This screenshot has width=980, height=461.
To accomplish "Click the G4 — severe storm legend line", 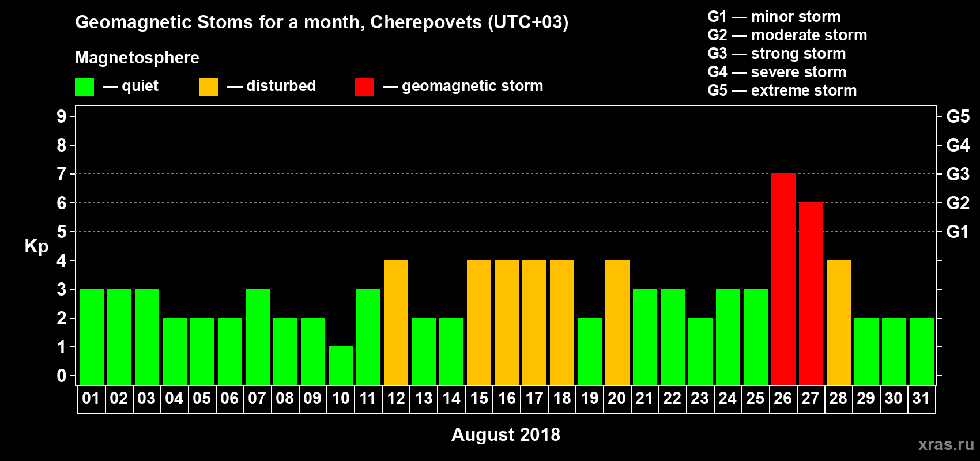I will [777, 72].
